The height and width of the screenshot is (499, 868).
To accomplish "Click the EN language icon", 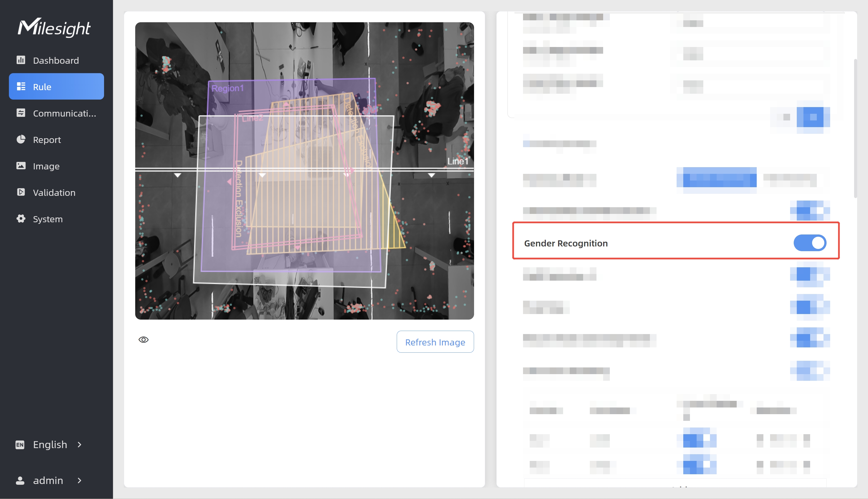I will (x=20, y=445).
